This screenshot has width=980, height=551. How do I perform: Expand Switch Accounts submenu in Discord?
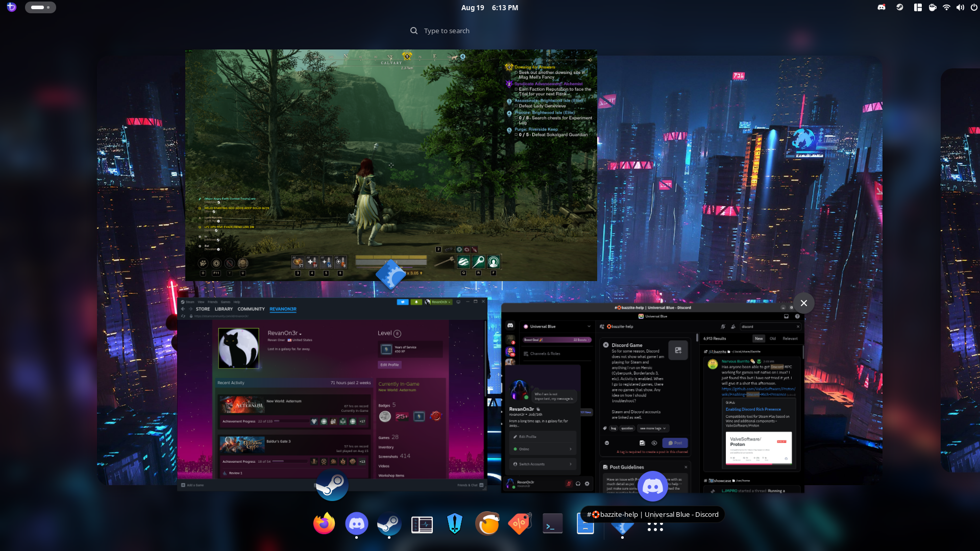(544, 464)
